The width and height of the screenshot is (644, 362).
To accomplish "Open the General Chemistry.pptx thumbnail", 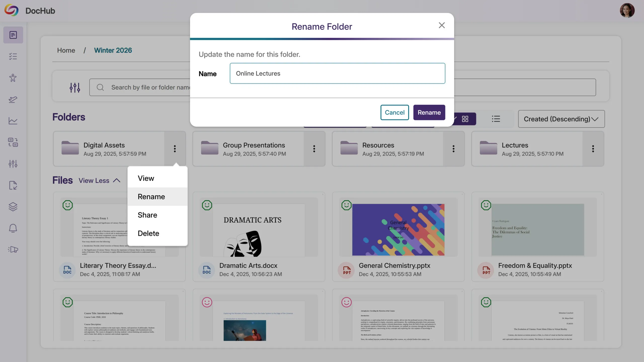I will (398, 229).
